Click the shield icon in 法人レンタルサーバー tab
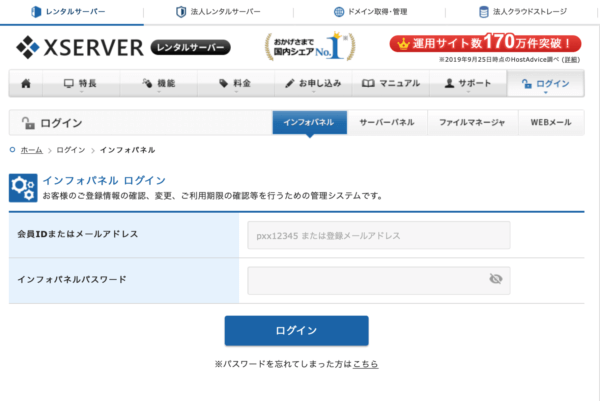 pyautogui.click(x=181, y=12)
